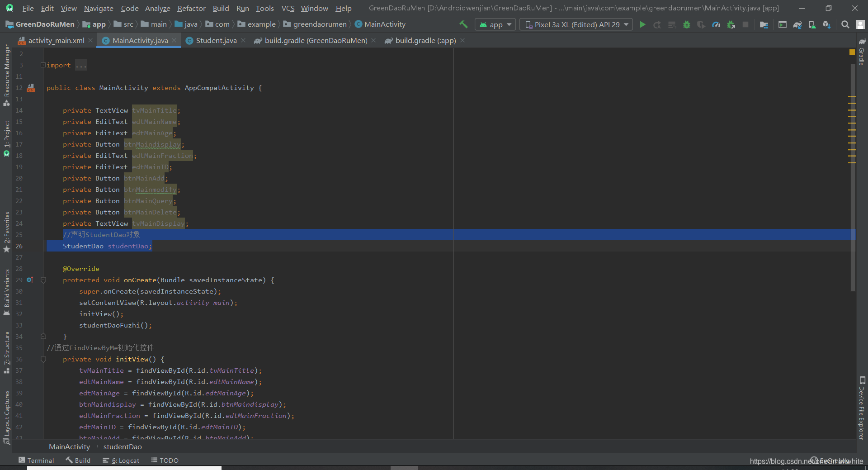Switch to build.gradle (:app) tab

425,40
